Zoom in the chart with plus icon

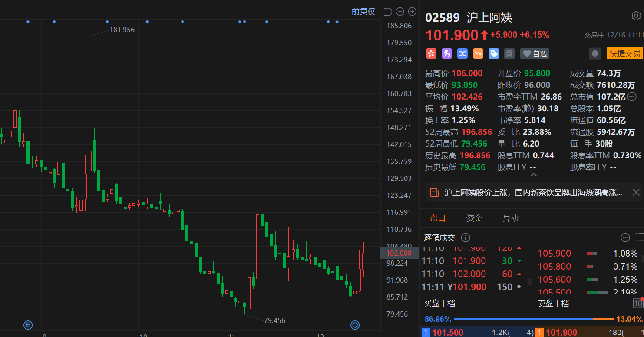point(412,12)
